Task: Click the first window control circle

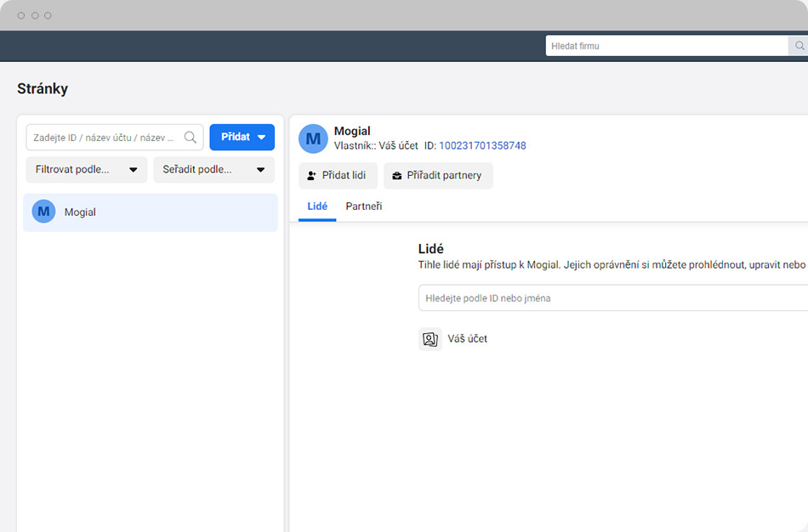Action: pos(21,15)
